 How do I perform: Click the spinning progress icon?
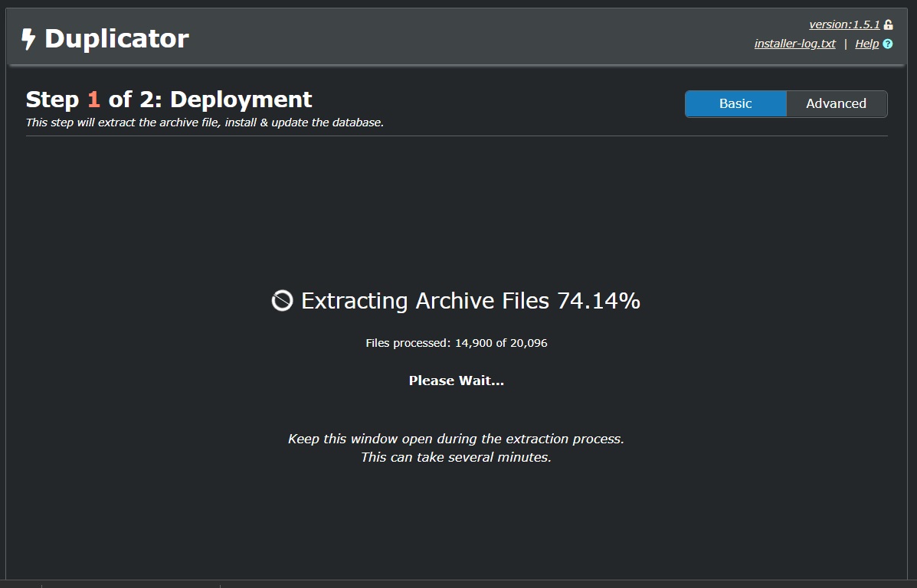point(282,301)
